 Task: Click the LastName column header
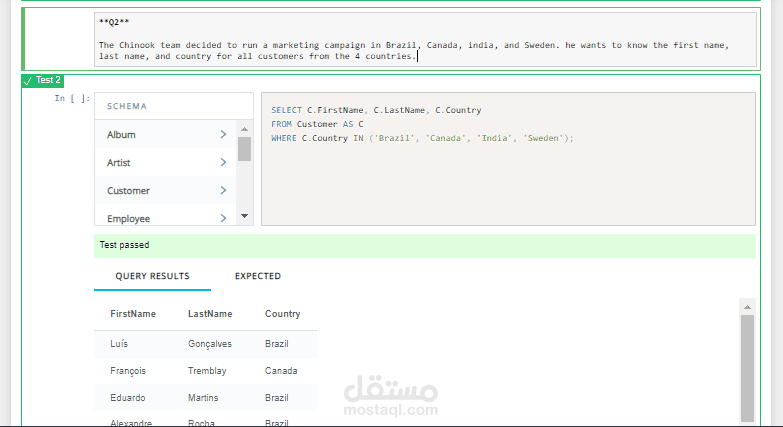(x=210, y=314)
